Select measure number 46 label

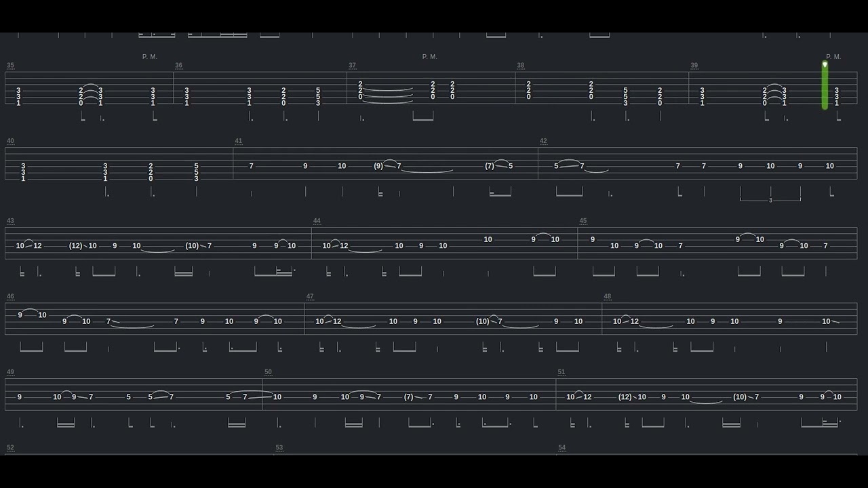pyautogui.click(x=10, y=296)
